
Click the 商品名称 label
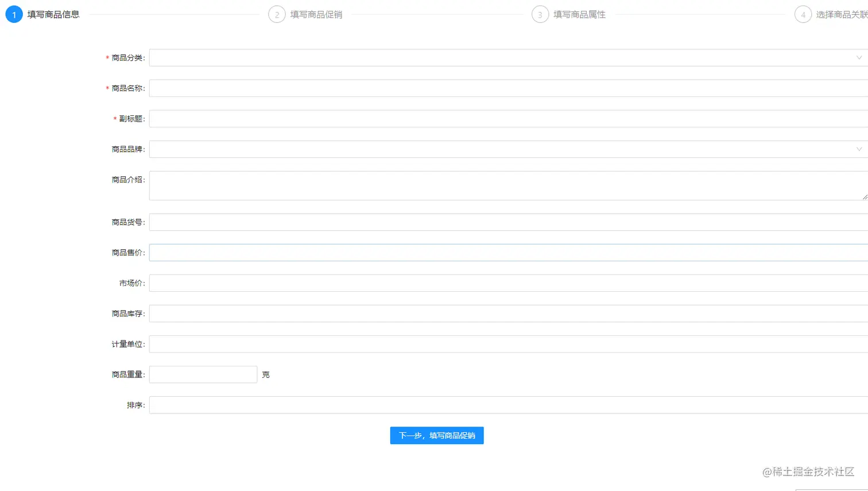click(x=128, y=88)
